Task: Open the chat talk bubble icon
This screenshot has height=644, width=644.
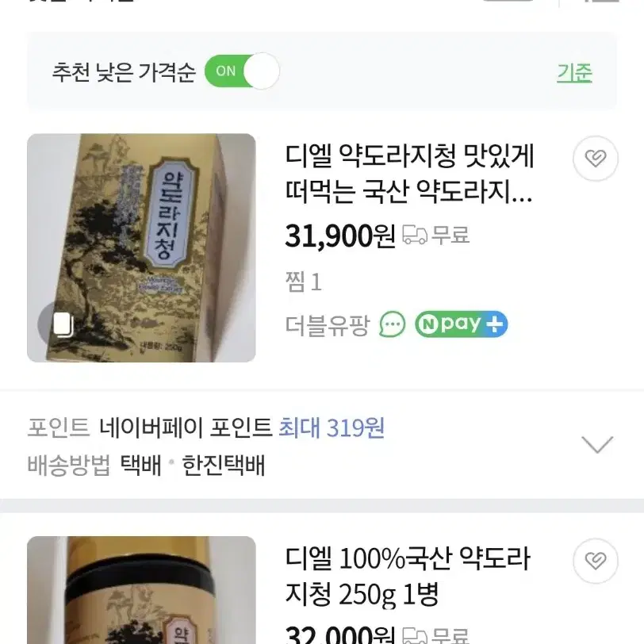Action: (x=392, y=324)
